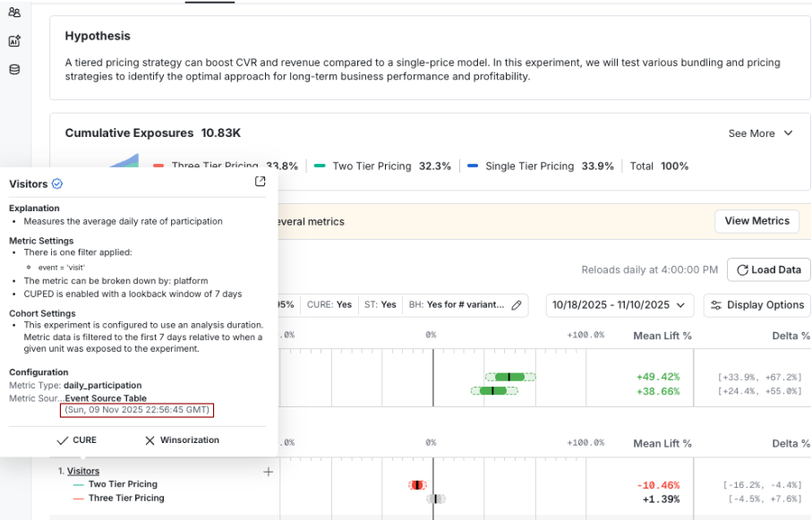
Task: Click the +38.66% mean lift value
Action: tap(658, 391)
